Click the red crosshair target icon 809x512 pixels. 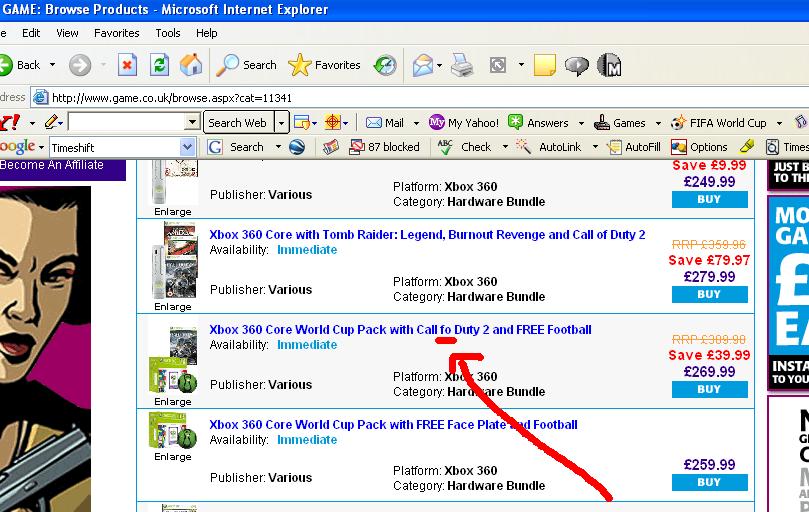pyautogui.click(x=333, y=122)
